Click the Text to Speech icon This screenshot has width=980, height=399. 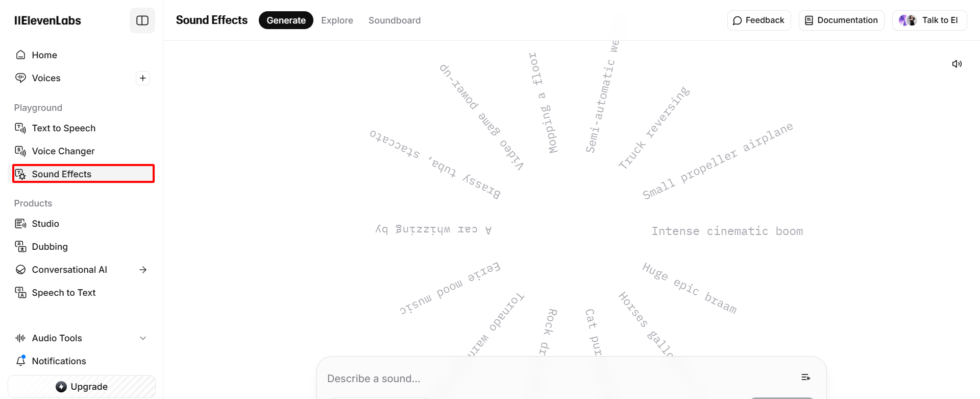[21, 128]
